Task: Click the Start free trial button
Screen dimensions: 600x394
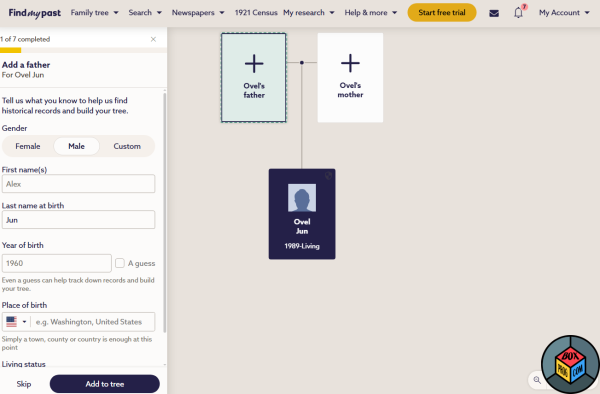Action: tap(442, 13)
